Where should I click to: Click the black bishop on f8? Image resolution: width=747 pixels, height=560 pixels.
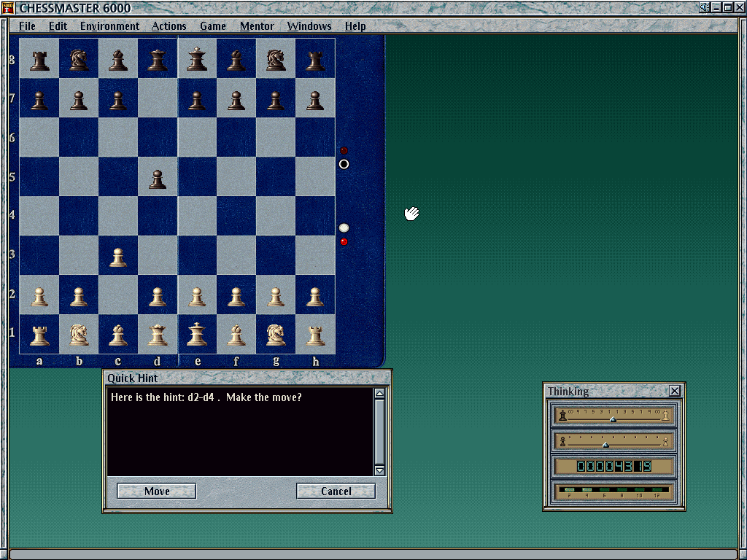[x=236, y=60]
